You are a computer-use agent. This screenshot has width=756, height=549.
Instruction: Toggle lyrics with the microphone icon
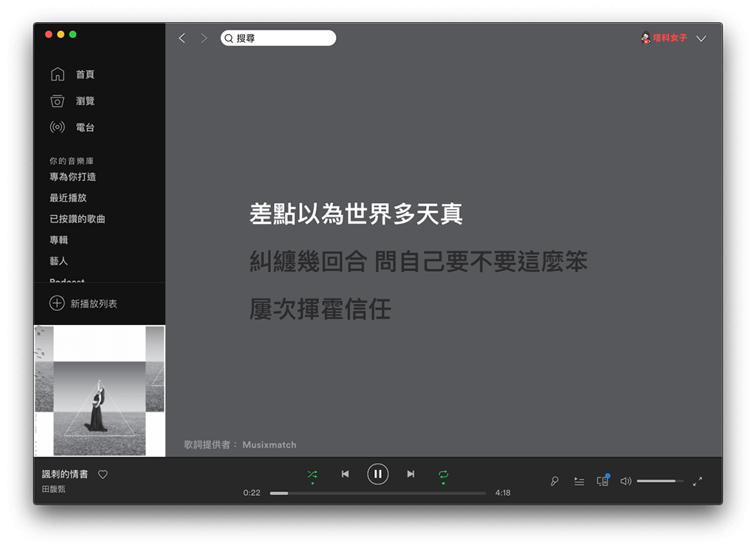tap(554, 482)
